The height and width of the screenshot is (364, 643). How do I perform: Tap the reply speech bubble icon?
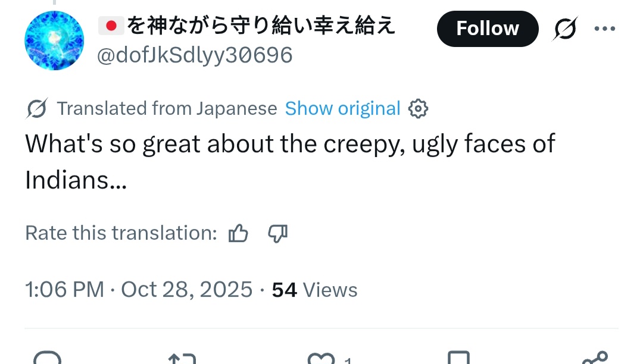click(x=48, y=358)
